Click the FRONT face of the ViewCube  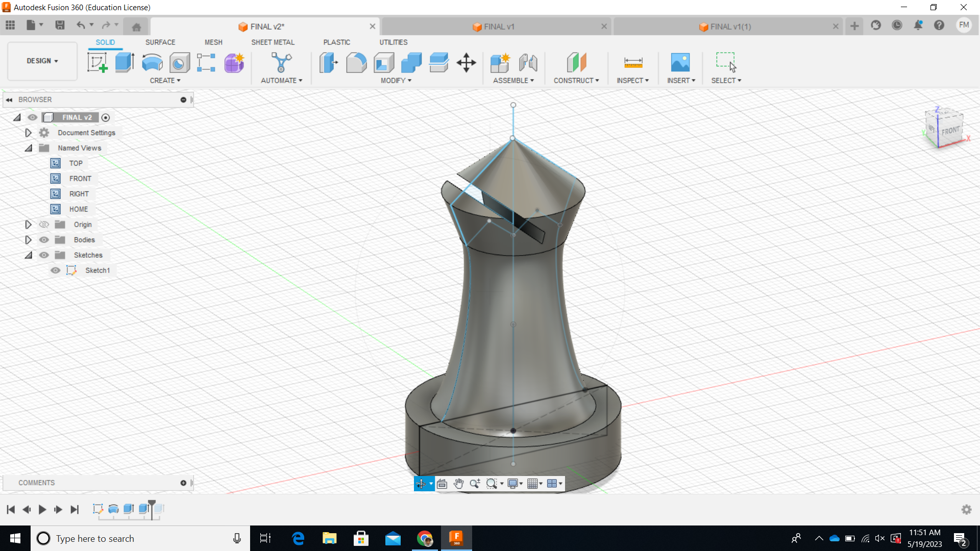pos(951,130)
